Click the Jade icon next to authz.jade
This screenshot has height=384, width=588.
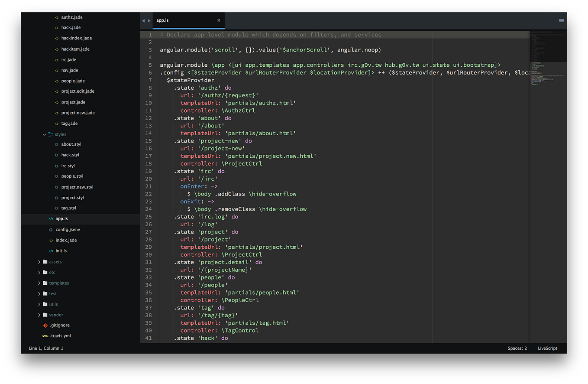tap(57, 17)
